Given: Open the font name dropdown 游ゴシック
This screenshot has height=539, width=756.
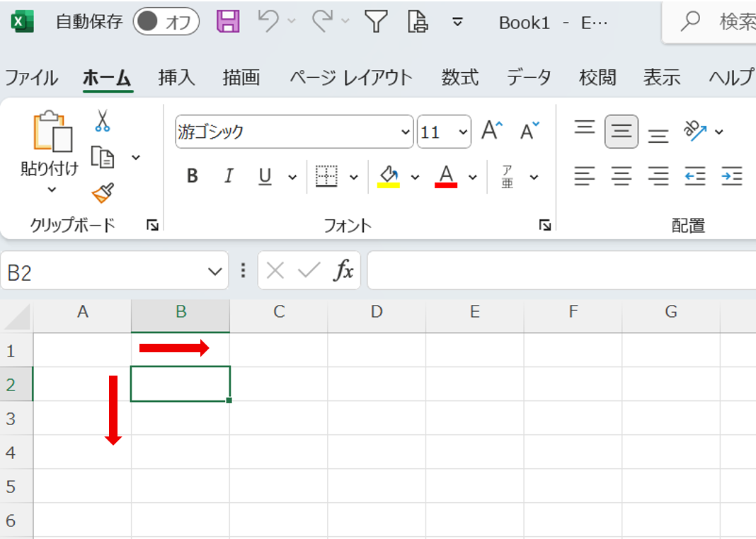Looking at the screenshot, I should click(x=294, y=132).
